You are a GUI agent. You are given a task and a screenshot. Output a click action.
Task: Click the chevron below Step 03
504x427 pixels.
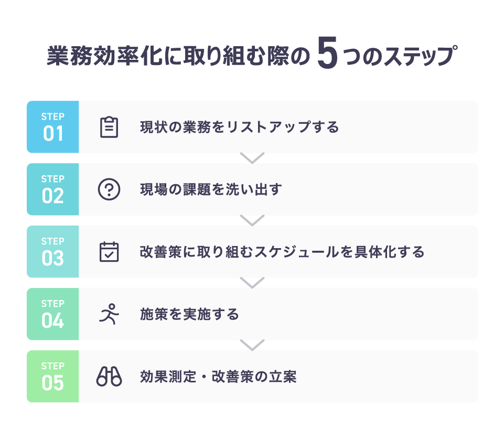click(252, 283)
